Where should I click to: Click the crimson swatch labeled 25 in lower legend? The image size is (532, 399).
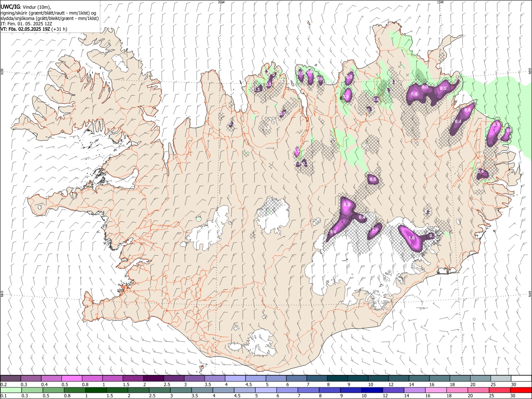499,390
